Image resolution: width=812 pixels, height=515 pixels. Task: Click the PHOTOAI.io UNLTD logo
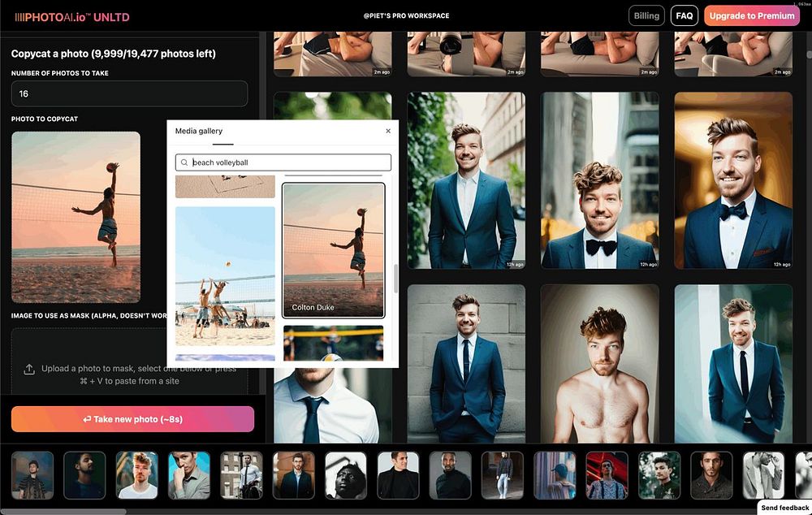pyautogui.click(x=72, y=17)
